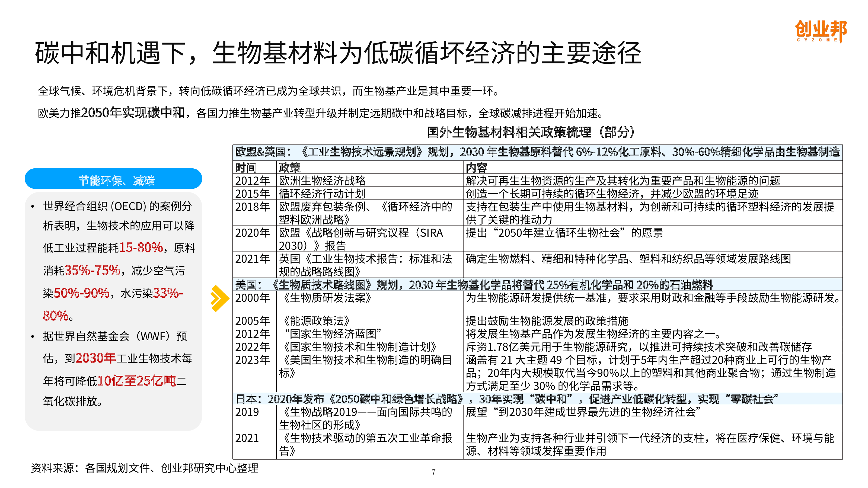Click the 欧盟&英国 section header row

point(537,153)
